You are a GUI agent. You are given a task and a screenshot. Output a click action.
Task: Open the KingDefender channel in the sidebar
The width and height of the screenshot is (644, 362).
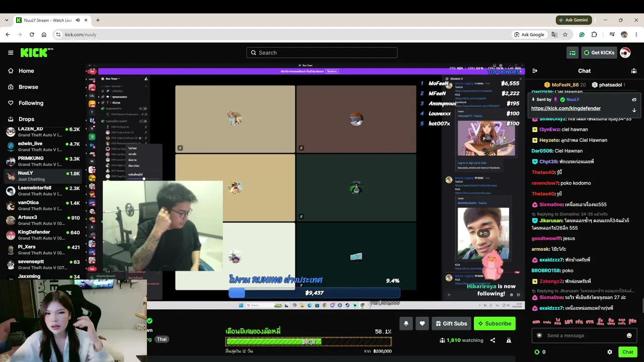pos(43,235)
